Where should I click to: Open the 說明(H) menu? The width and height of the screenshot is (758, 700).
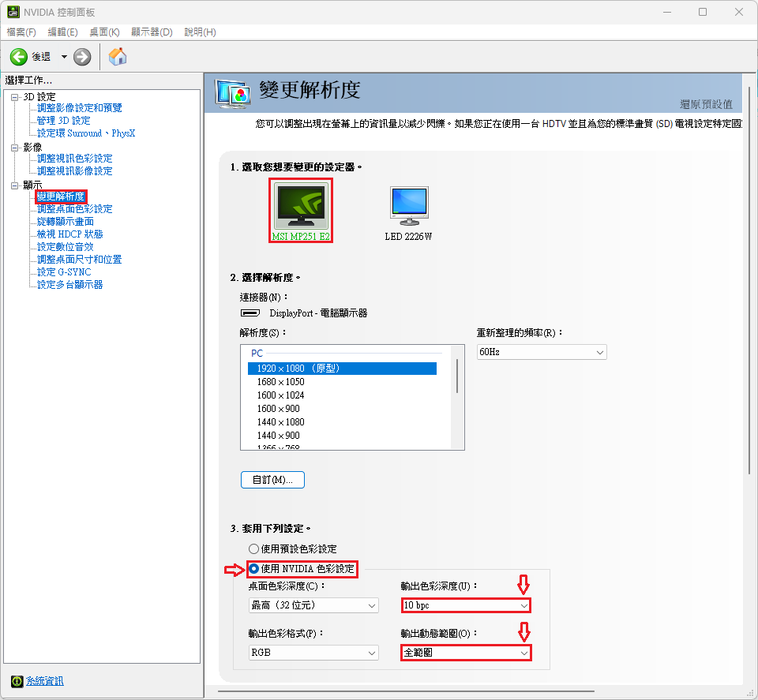pyautogui.click(x=200, y=32)
